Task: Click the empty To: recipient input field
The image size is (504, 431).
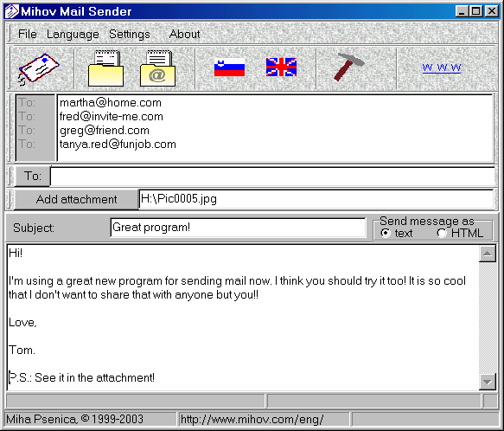Action: click(272, 176)
